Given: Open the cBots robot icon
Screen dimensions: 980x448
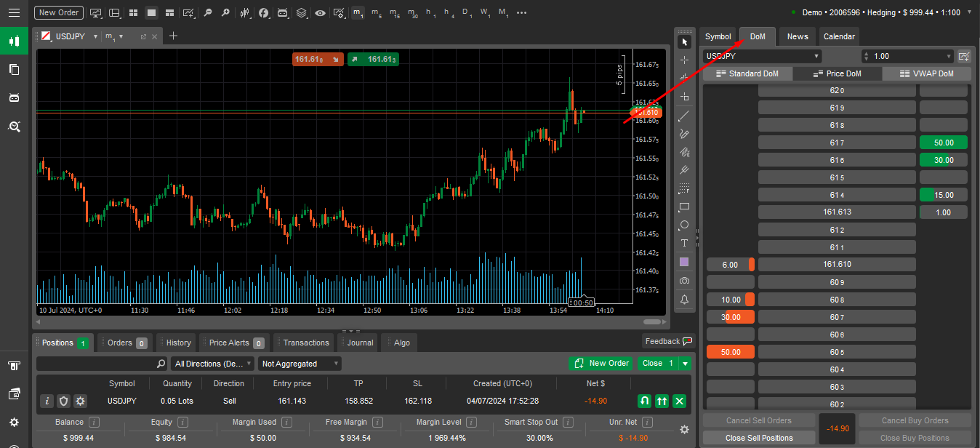Looking at the screenshot, I should tap(283, 12).
